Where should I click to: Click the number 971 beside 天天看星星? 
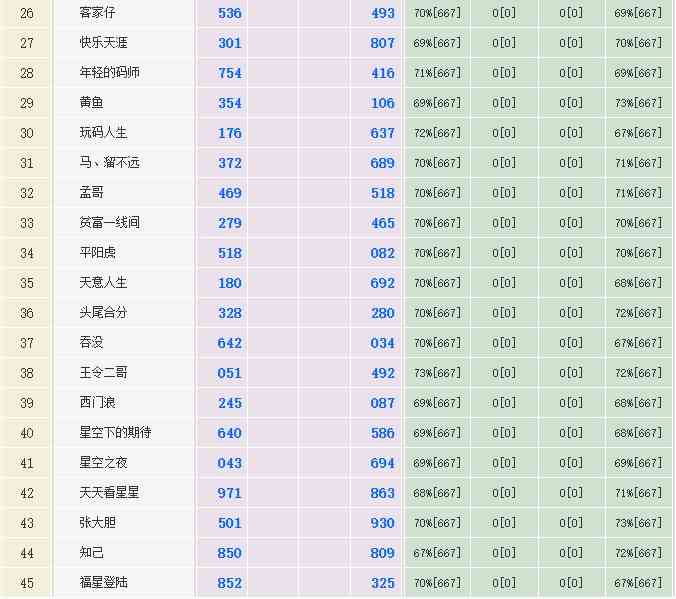[x=230, y=493]
